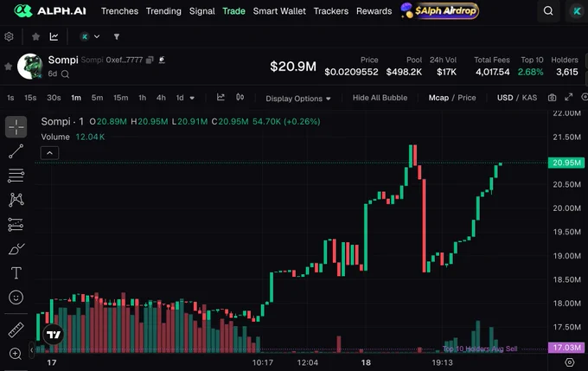Open the Trackers tab

click(x=330, y=11)
